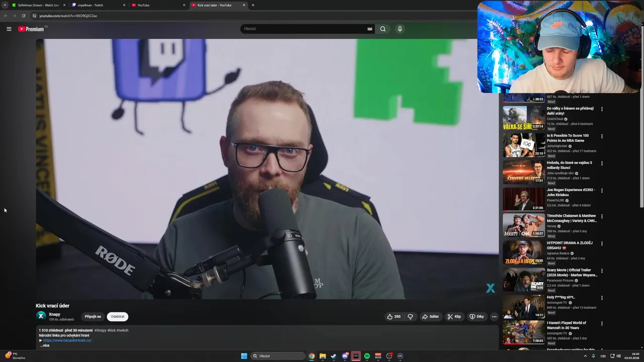Viewport: 644px width, 362px height.
Task: Click the #Xnapy hashtag
Action: [x=100, y=330]
